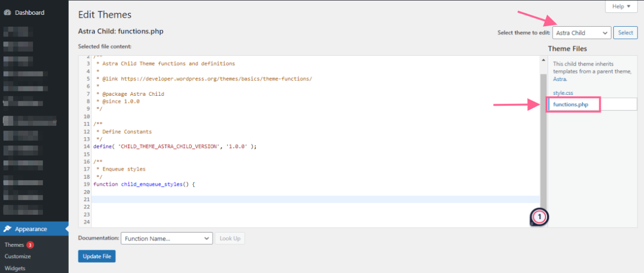Screen dimensions: 644x273
Task: Open the Function Name documentation dropdown
Action: pyautogui.click(x=167, y=238)
